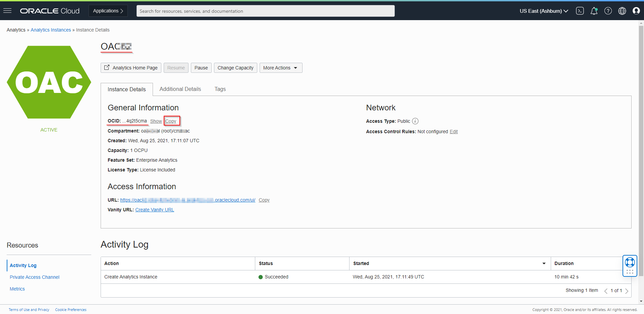Screen dimensions: 644x314
Task: Select the Create Analytics Instance row
Action: 366,277
